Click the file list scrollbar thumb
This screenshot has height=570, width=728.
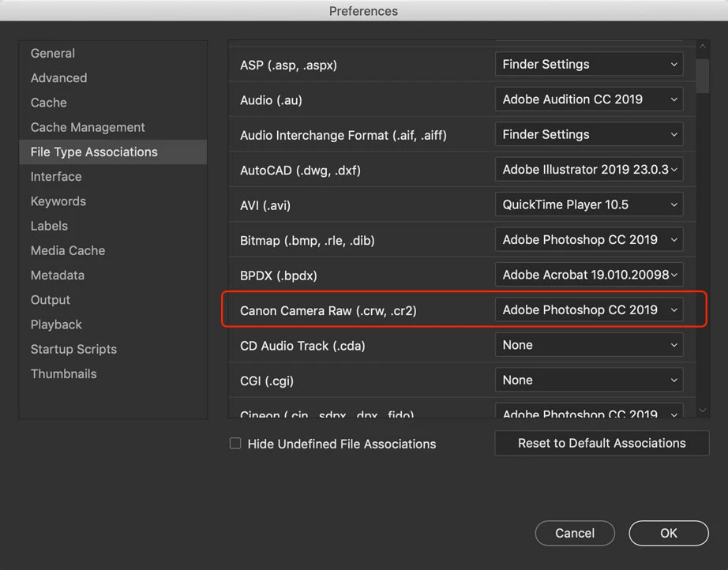703,76
